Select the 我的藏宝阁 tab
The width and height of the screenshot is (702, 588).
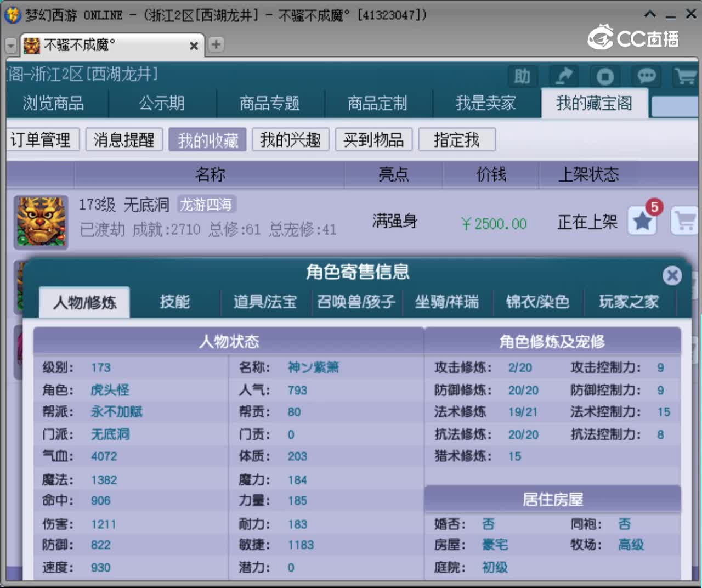click(x=595, y=103)
